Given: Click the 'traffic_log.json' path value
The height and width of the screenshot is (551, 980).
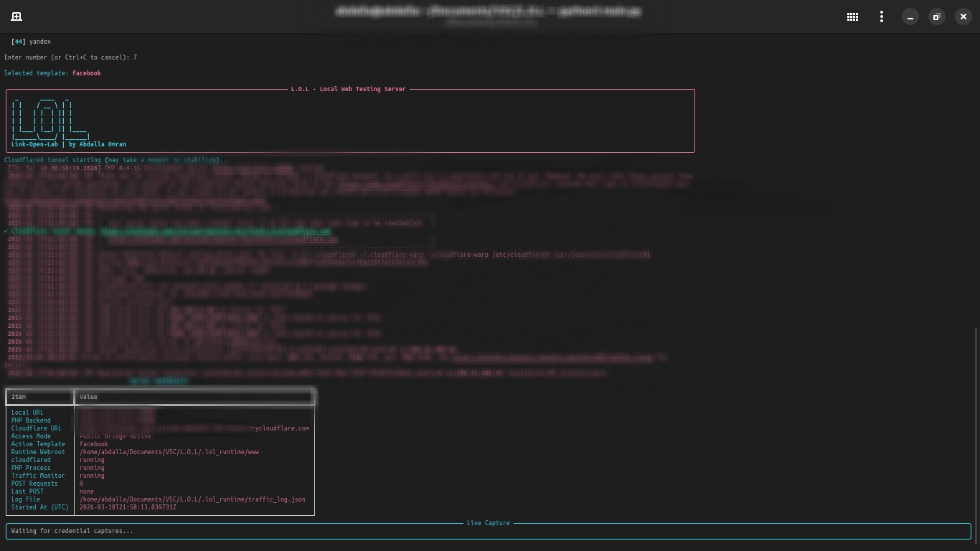Looking at the screenshot, I should pos(192,499).
